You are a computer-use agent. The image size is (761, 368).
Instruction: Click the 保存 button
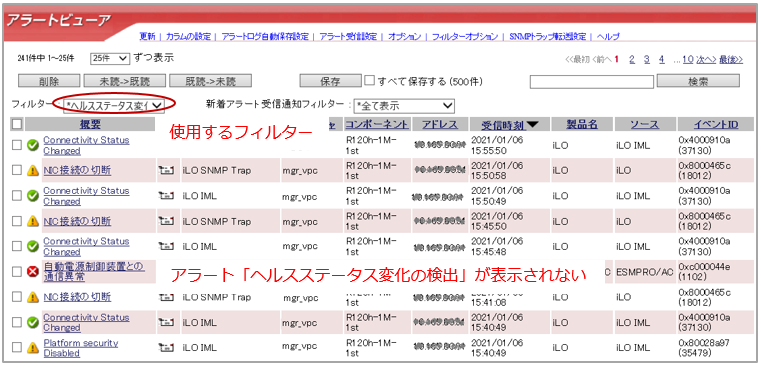coord(330,81)
